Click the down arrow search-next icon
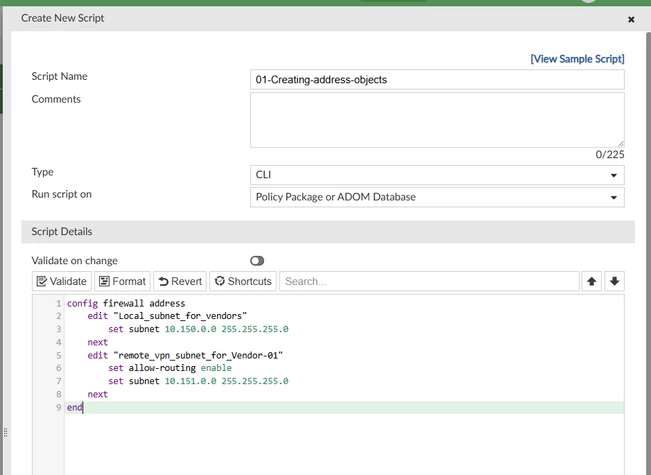The image size is (651, 475). point(614,282)
